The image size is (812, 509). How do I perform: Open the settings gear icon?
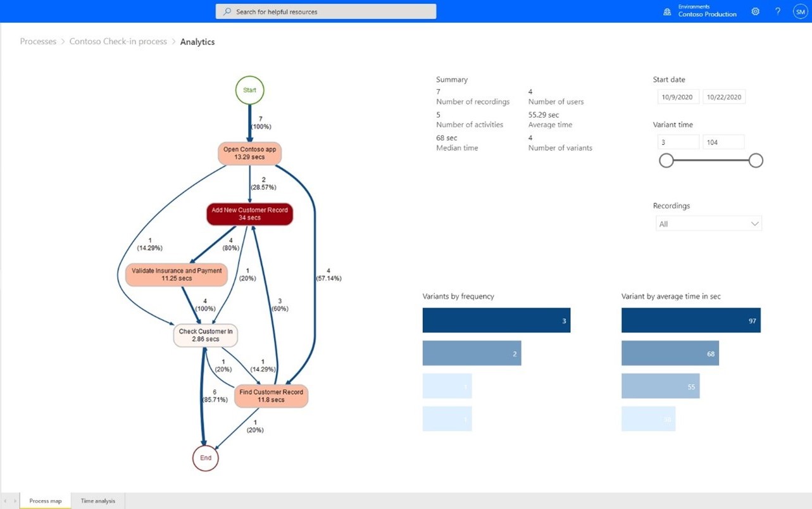754,11
